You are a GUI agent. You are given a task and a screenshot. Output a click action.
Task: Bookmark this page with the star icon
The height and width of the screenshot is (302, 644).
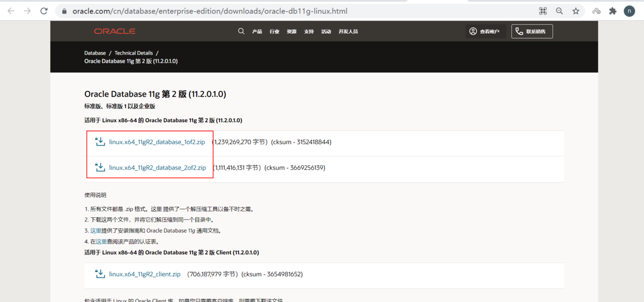click(576, 11)
